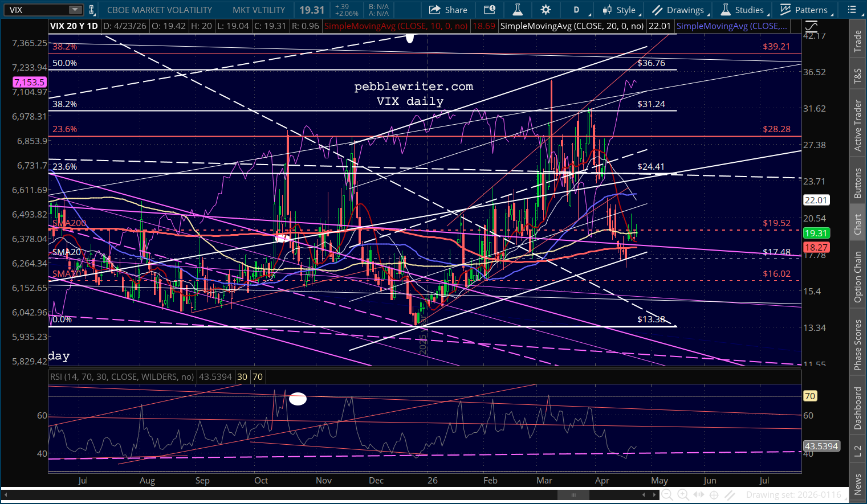Click the flask (OnDemand) icon

pyautogui.click(x=518, y=10)
